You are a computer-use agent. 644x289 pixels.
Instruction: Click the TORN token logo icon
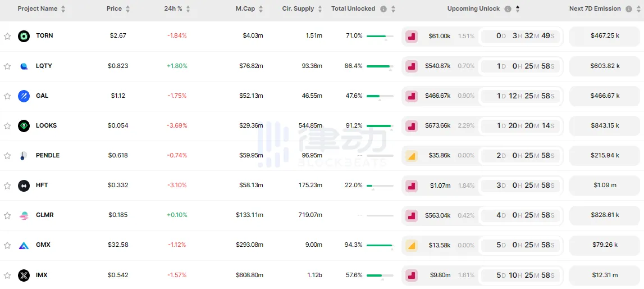coord(24,36)
